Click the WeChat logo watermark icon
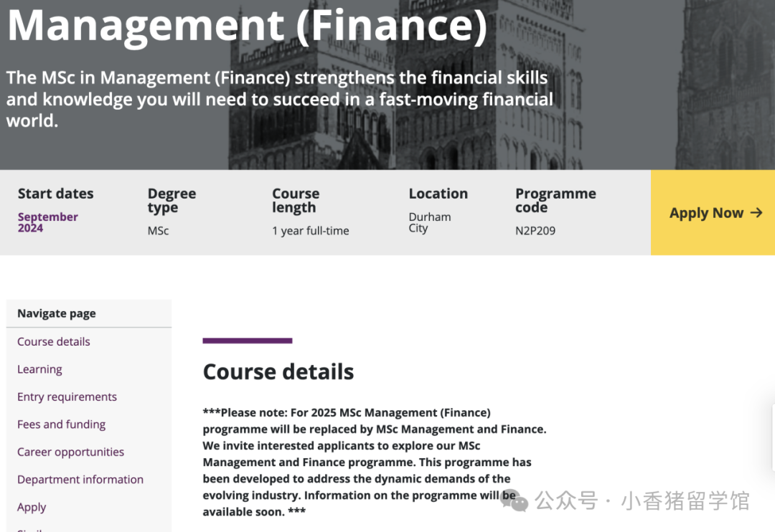Viewport: 775px width, 532px height. (514, 500)
